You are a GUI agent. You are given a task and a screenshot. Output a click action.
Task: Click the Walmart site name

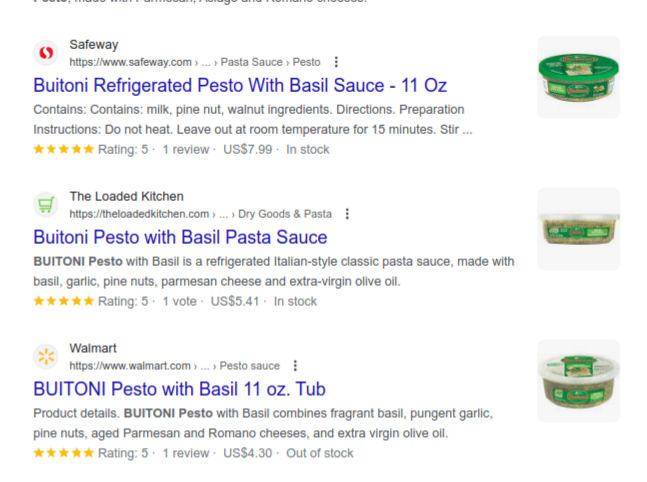[93, 349]
